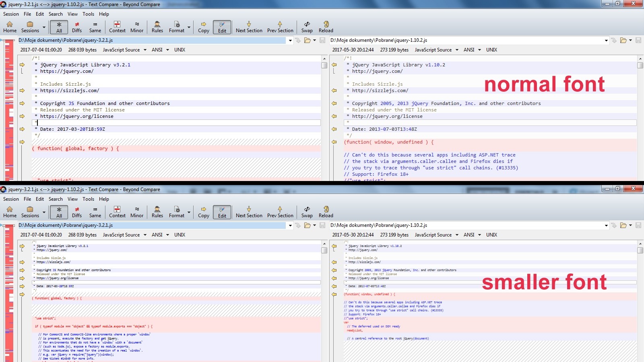Screen dimensions: 644x362
Task: Save left jquery-3.2.1.js file in upper window
Action: (322, 40)
